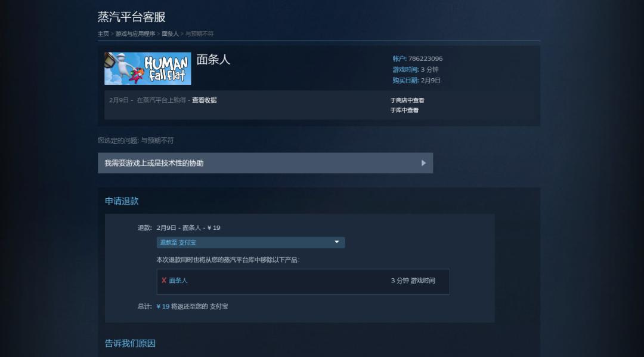Click the ¥ 19 total amount text
Image resolution: width=644 pixels, height=357 pixels.
point(163,306)
